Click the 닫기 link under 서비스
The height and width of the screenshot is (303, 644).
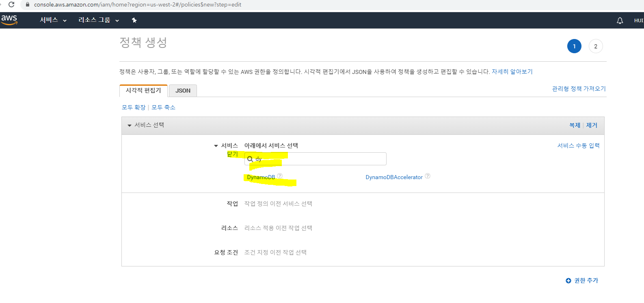tap(232, 154)
